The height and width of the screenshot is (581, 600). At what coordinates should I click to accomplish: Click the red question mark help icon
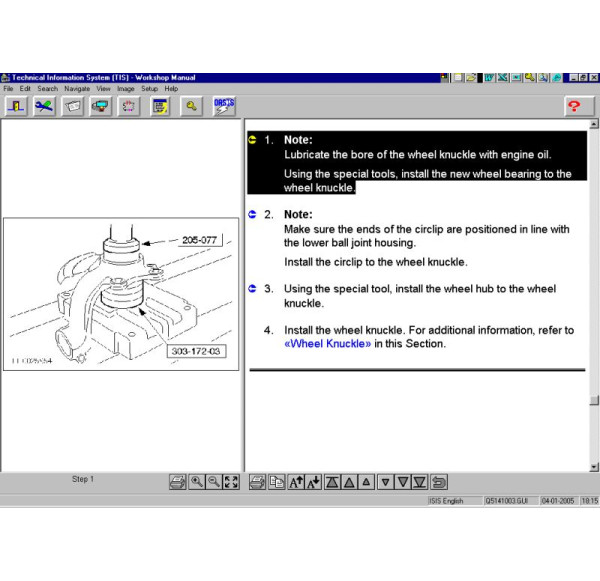[573, 106]
